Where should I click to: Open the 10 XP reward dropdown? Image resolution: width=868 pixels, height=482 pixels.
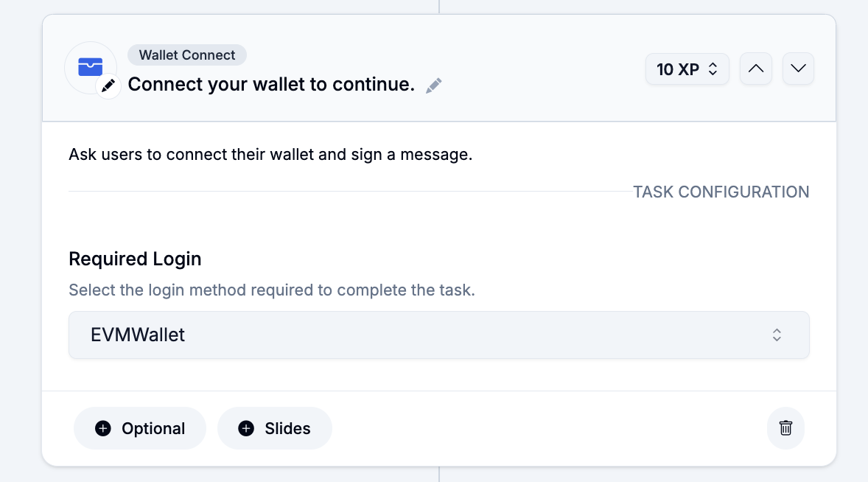click(687, 69)
